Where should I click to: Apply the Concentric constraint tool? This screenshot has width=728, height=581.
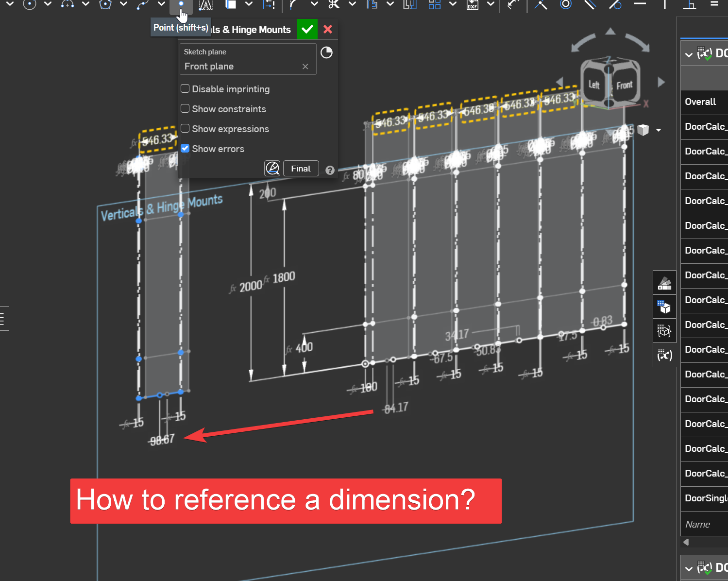coord(565,5)
